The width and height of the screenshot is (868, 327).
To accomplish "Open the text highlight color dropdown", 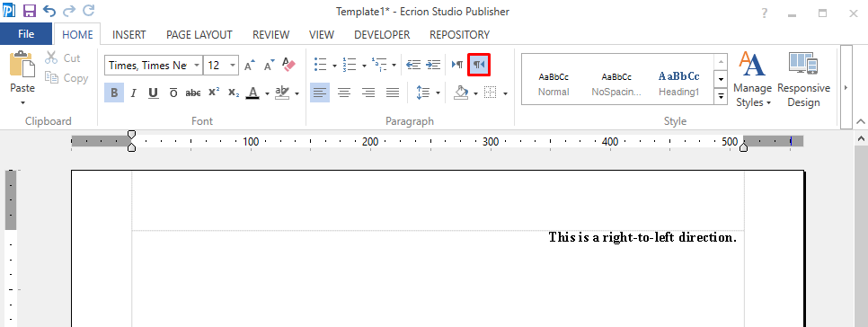I will 297,93.
